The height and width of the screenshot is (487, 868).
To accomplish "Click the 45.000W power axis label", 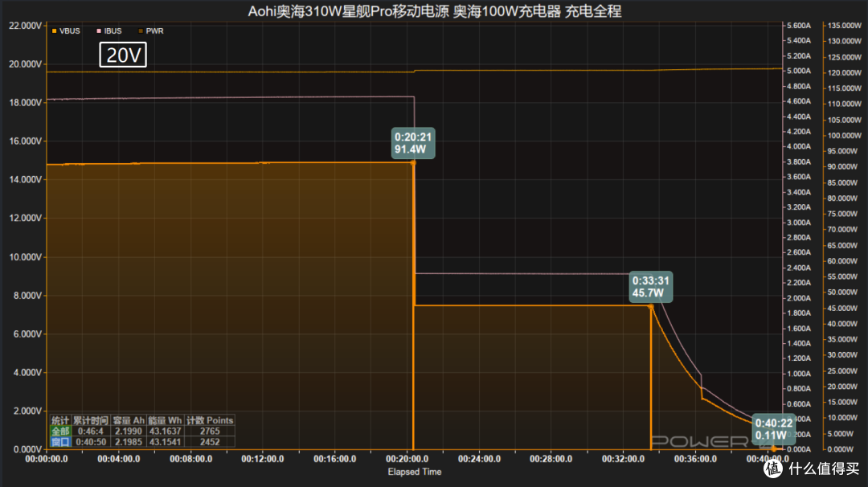I will [844, 309].
